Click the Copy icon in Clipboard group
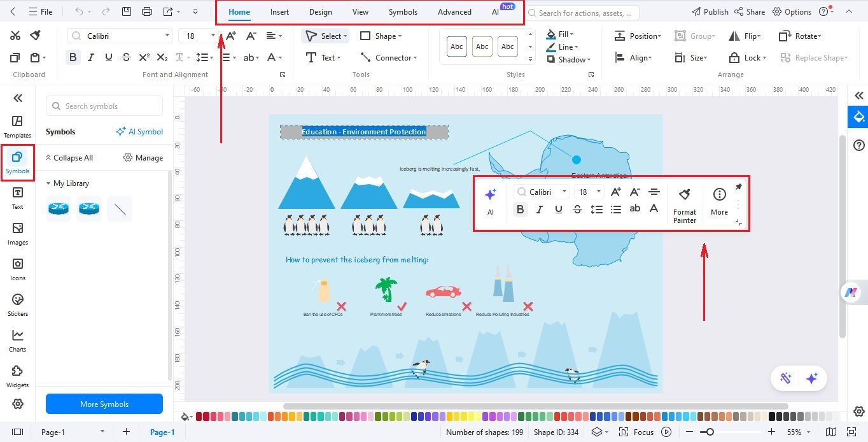 tap(15, 57)
